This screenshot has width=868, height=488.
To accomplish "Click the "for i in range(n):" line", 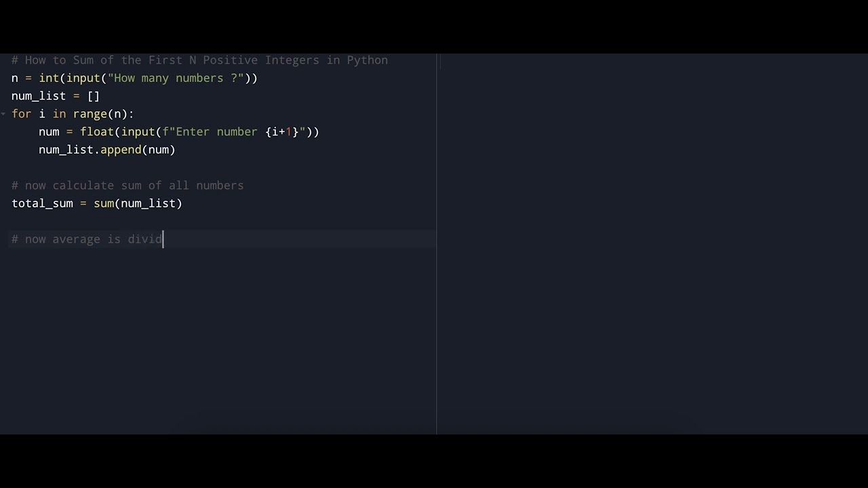I will pos(73,114).
